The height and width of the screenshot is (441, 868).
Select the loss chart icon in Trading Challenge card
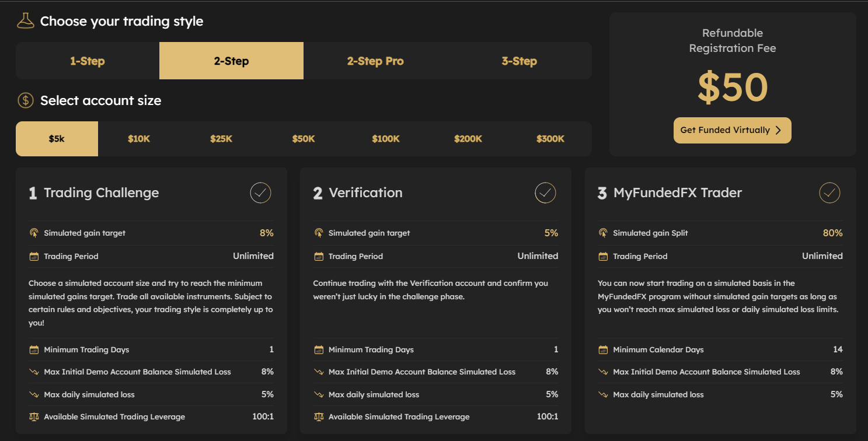(34, 372)
